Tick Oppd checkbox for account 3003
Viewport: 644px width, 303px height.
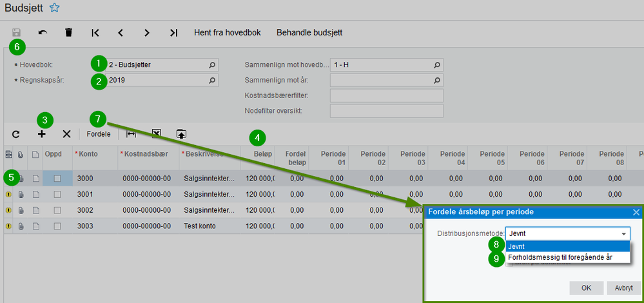click(57, 226)
